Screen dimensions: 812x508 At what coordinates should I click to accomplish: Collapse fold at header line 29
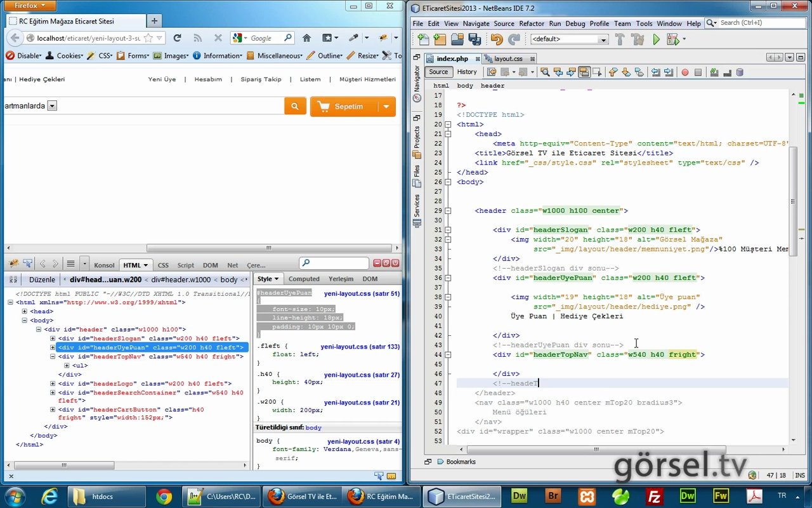[x=448, y=211]
